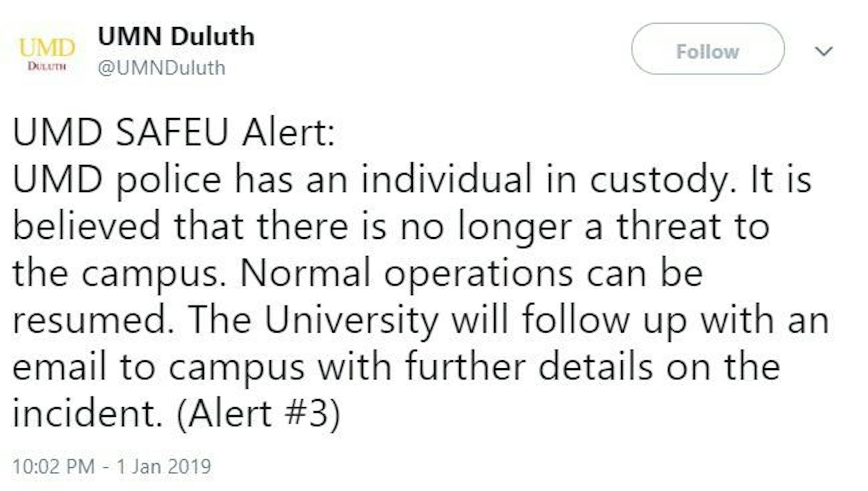Click the 1 Jan 2019 date

pyautogui.click(x=164, y=466)
